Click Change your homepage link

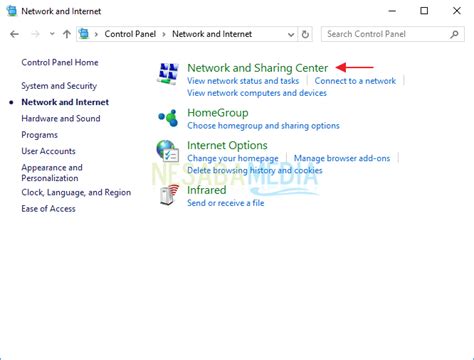pyautogui.click(x=233, y=158)
